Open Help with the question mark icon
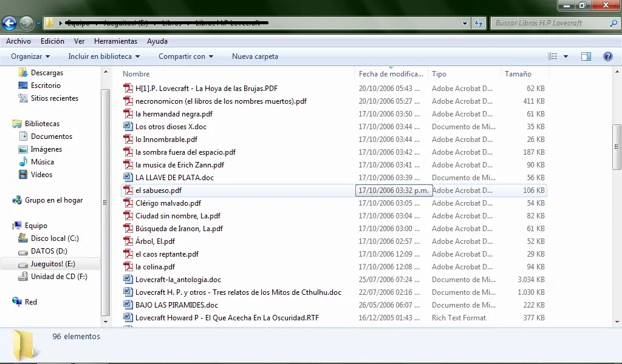The height and width of the screenshot is (364, 622). click(x=607, y=56)
